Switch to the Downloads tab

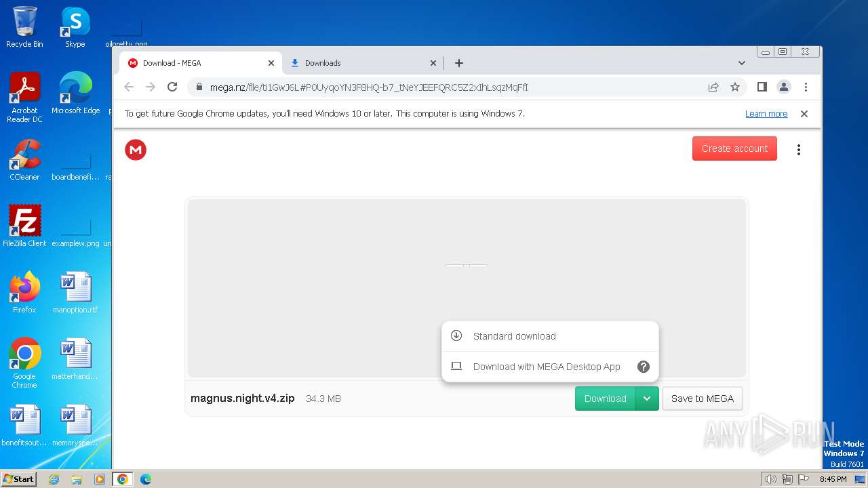[363, 63]
